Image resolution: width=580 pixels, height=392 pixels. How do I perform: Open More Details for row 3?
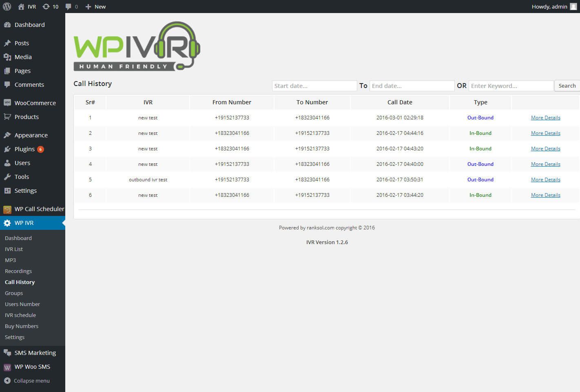coord(546,149)
